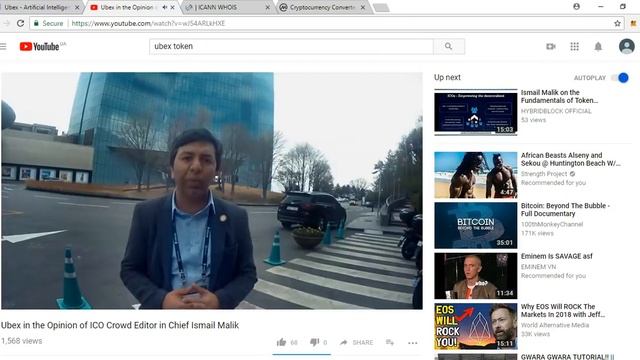Viewport: 640px width, 360px height.
Task: Open the YouTube hamburger guide menu
Action: point(3,47)
